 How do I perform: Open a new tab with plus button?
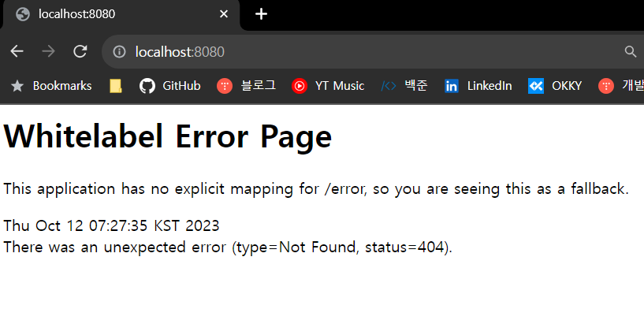261,14
